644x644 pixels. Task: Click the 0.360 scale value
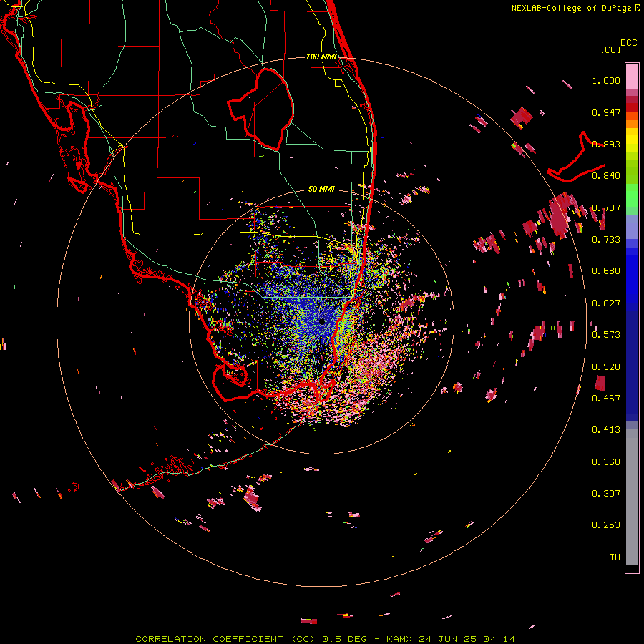pyautogui.click(x=606, y=462)
